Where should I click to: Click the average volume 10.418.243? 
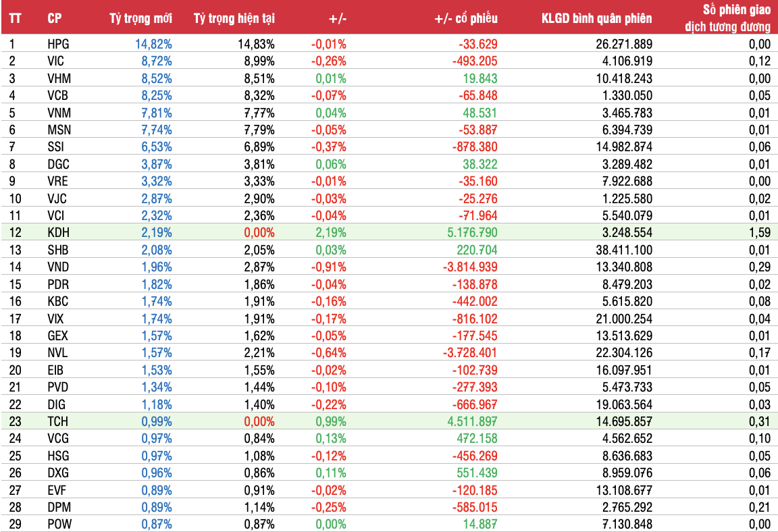tap(624, 78)
